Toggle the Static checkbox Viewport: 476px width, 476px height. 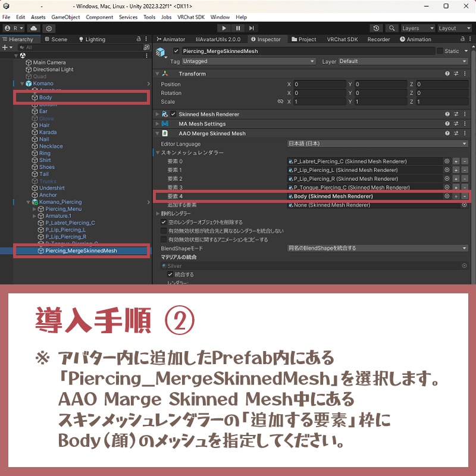pyautogui.click(x=440, y=51)
